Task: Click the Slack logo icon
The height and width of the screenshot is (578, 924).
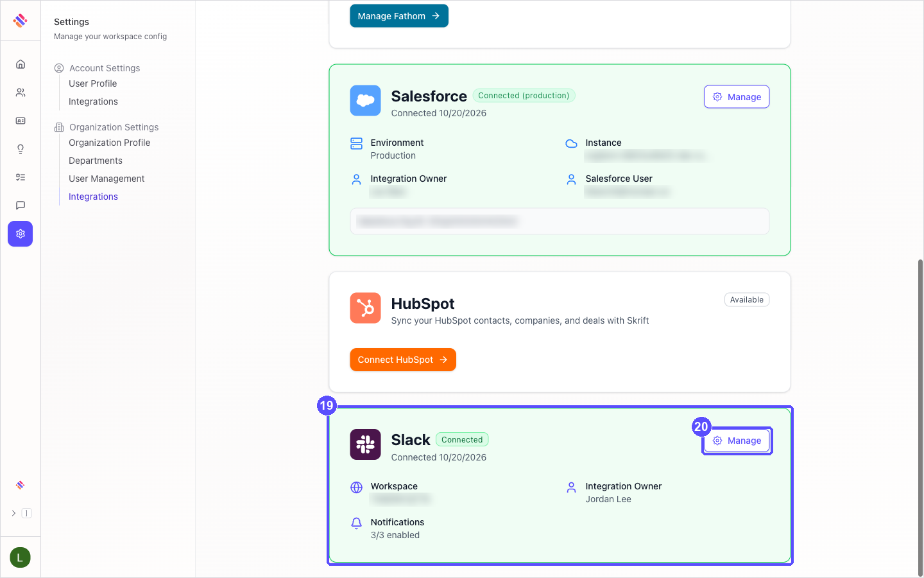Action: (365, 444)
